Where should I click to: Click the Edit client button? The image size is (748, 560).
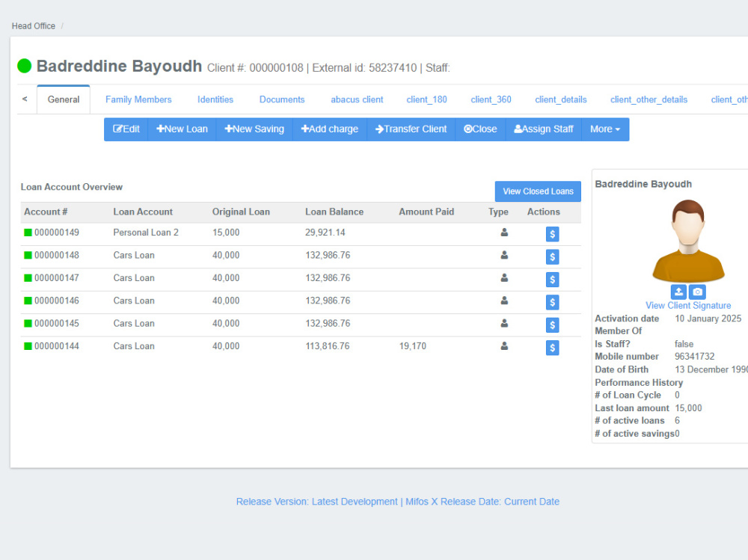click(126, 129)
